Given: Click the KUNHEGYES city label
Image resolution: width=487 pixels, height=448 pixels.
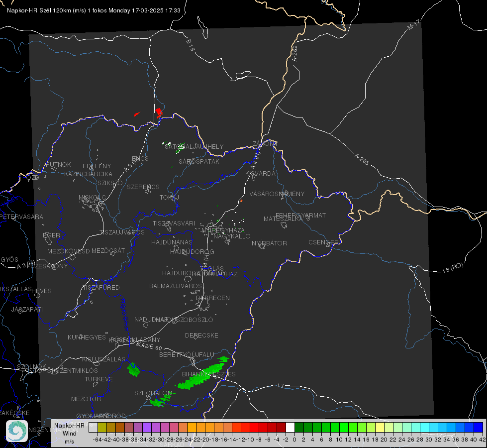Looking at the screenshot, I should (x=87, y=337).
